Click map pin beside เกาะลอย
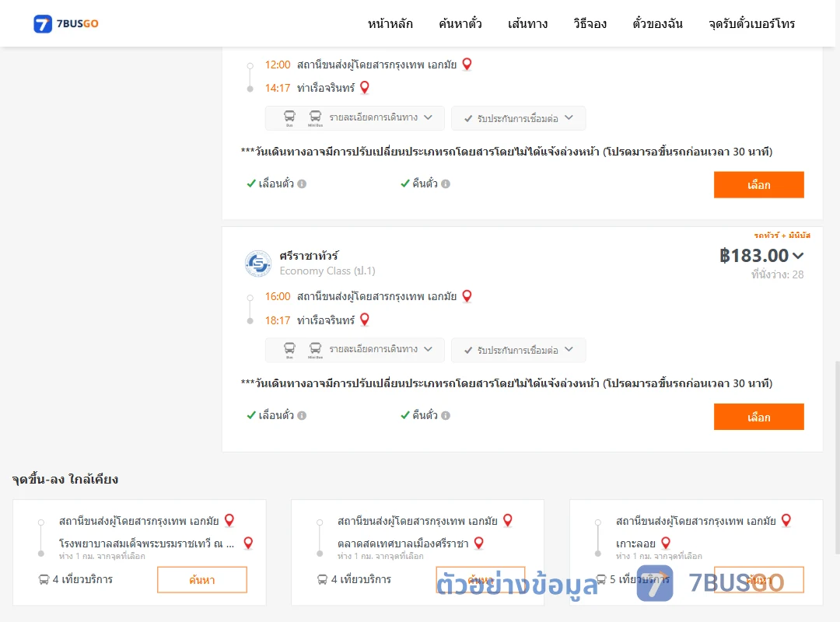The height and width of the screenshot is (622, 840). 666,543
